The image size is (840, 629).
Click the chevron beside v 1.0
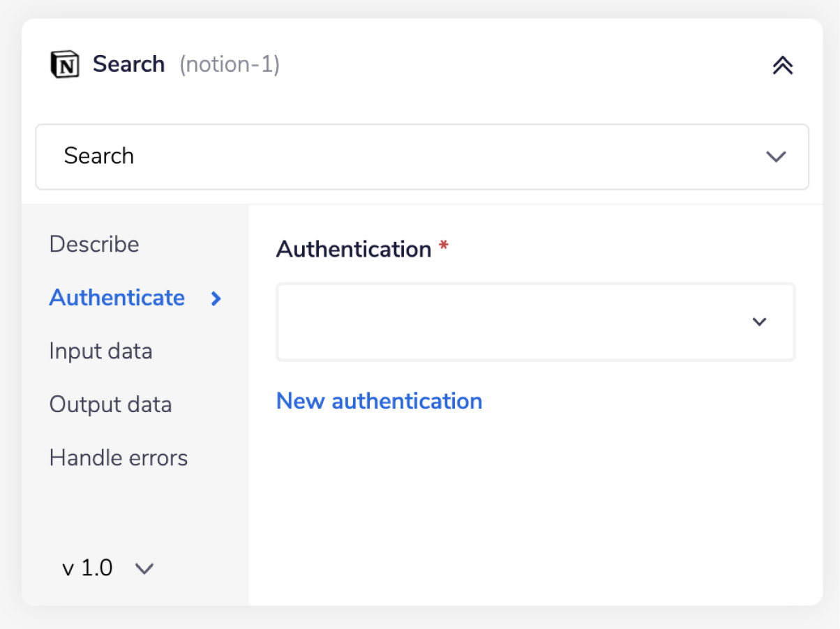[144, 568]
